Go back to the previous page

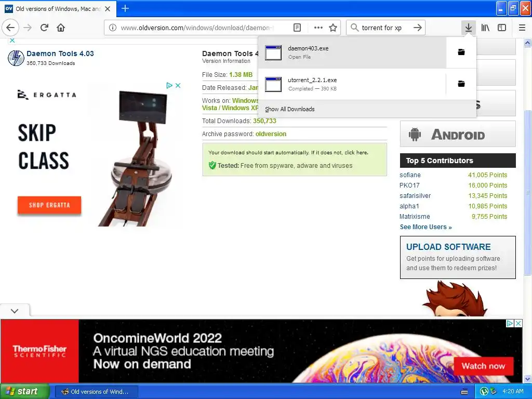click(10, 28)
